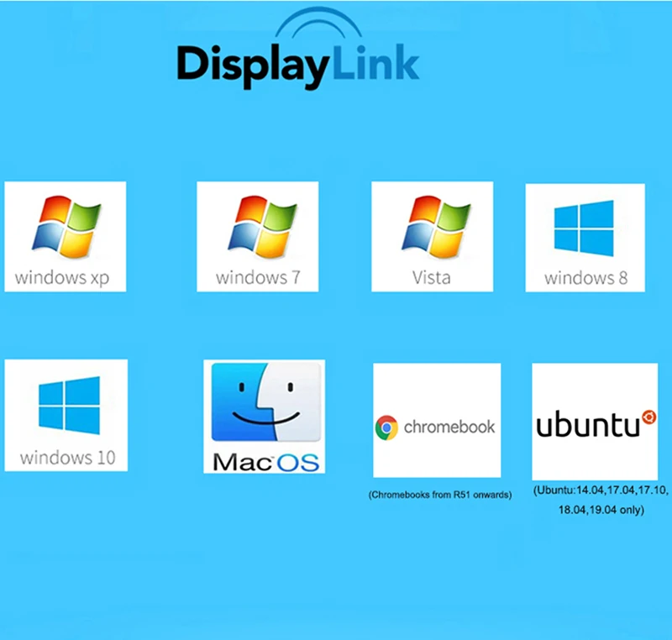Viewport: 672px width, 640px height.
Task: Open the Windows 10 tile
Action: 66,415
